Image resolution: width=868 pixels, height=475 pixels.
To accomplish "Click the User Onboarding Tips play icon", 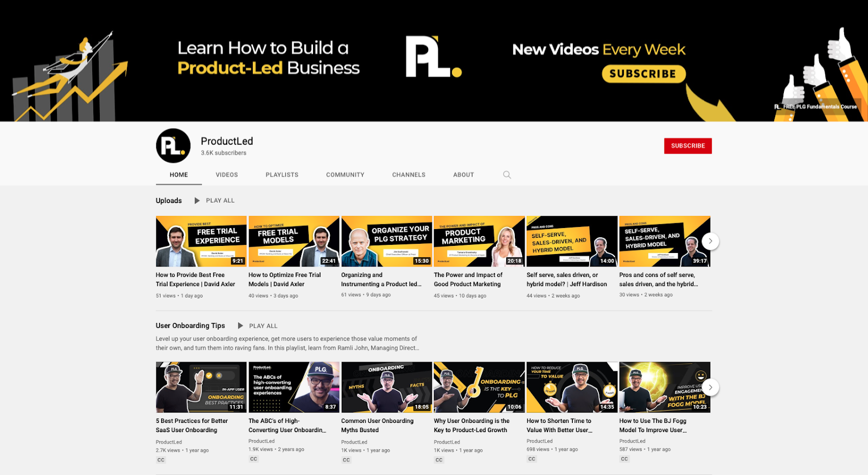I will [240, 326].
